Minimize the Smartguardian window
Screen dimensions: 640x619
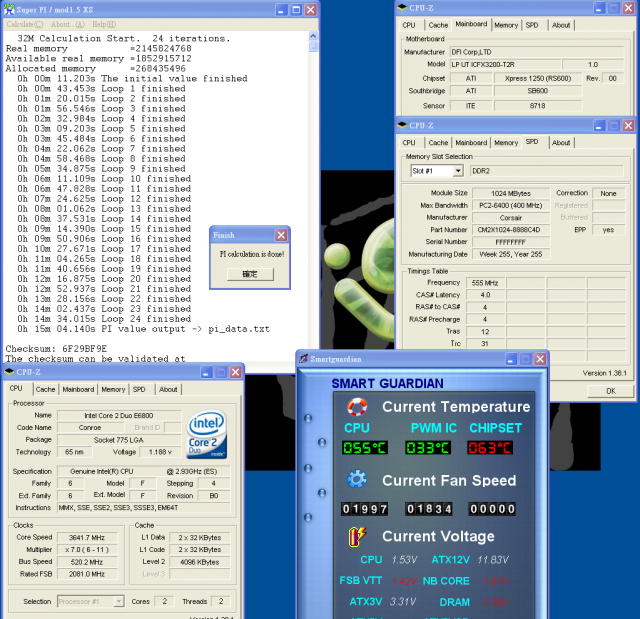(x=511, y=359)
